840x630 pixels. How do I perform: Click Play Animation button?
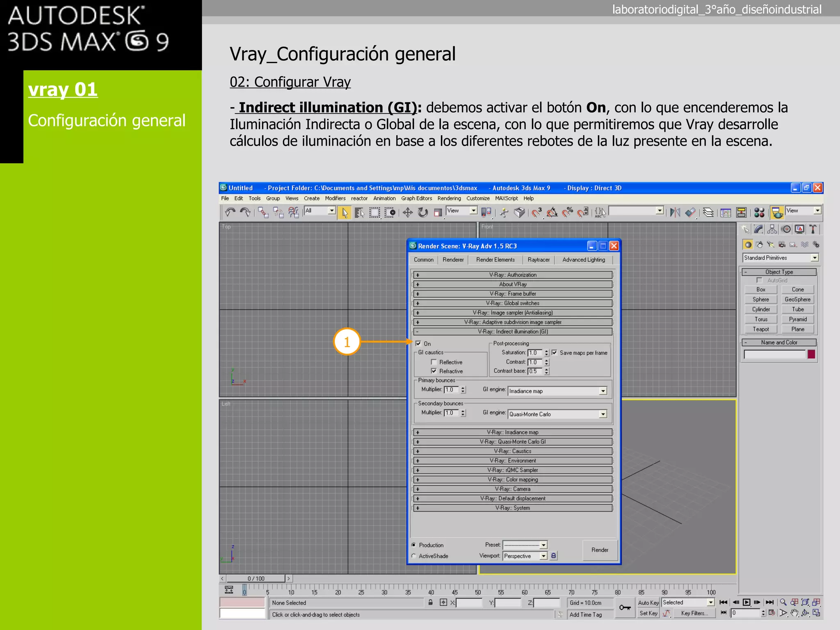[x=746, y=602]
